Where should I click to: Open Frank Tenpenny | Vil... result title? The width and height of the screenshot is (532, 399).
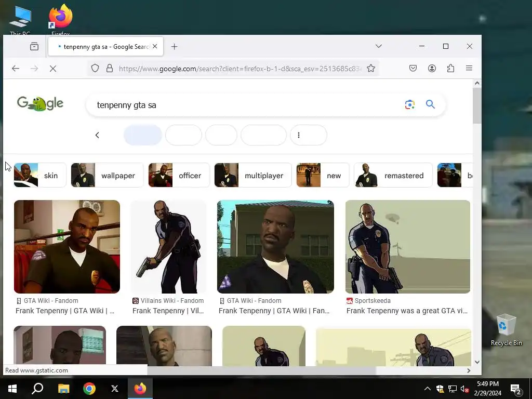[168, 311]
